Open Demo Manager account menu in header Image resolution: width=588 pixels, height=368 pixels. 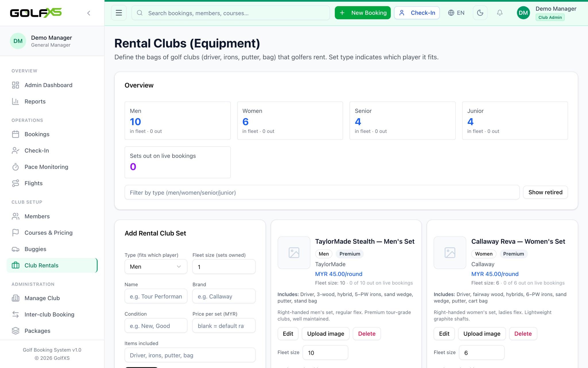tap(546, 13)
